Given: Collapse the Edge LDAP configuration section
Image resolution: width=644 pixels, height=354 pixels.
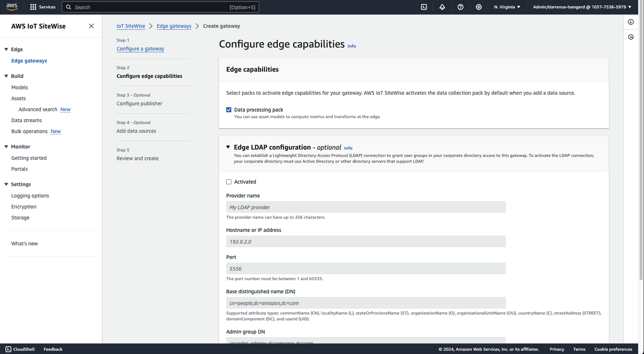Looking at the screenshot, I should (x=228, y=147).
